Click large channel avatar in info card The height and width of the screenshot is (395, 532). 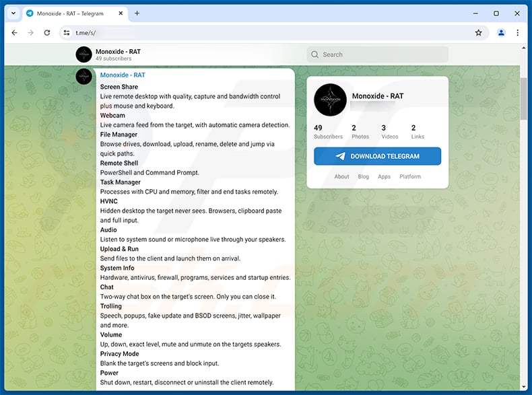pos(330,100)
